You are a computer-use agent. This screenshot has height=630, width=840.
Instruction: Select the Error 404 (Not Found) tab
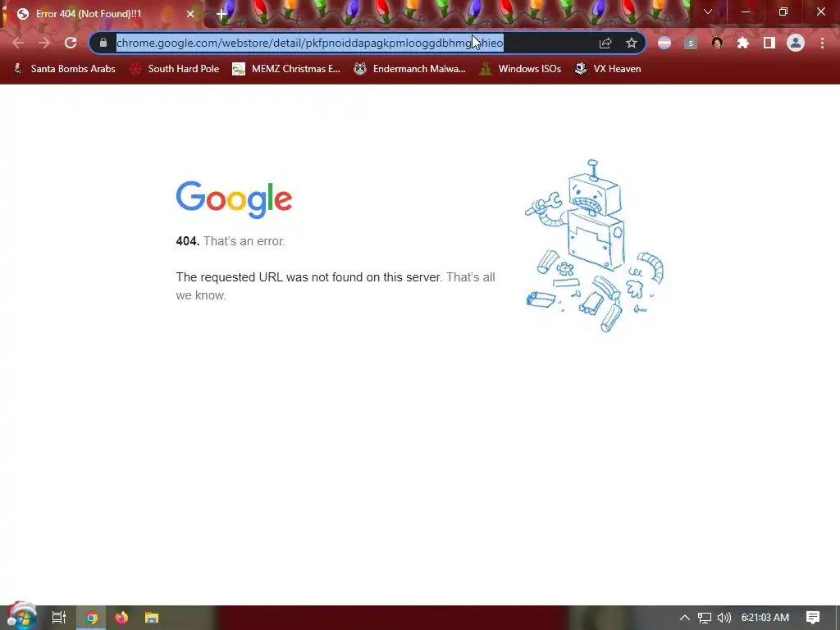102,14
